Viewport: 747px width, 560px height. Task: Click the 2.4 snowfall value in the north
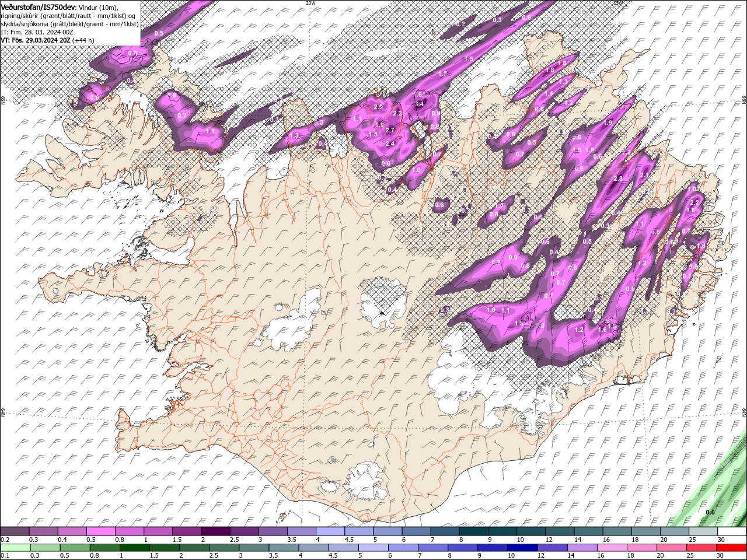pos(390,143)
